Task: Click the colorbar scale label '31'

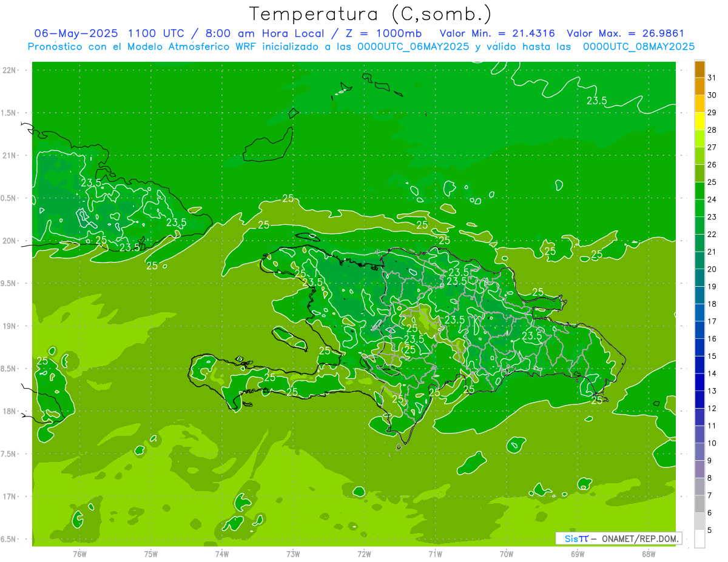Action: [712, 78]
